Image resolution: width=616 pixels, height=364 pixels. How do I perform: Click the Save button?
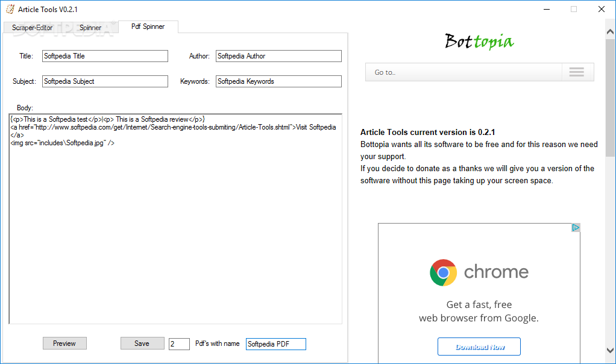142,343
